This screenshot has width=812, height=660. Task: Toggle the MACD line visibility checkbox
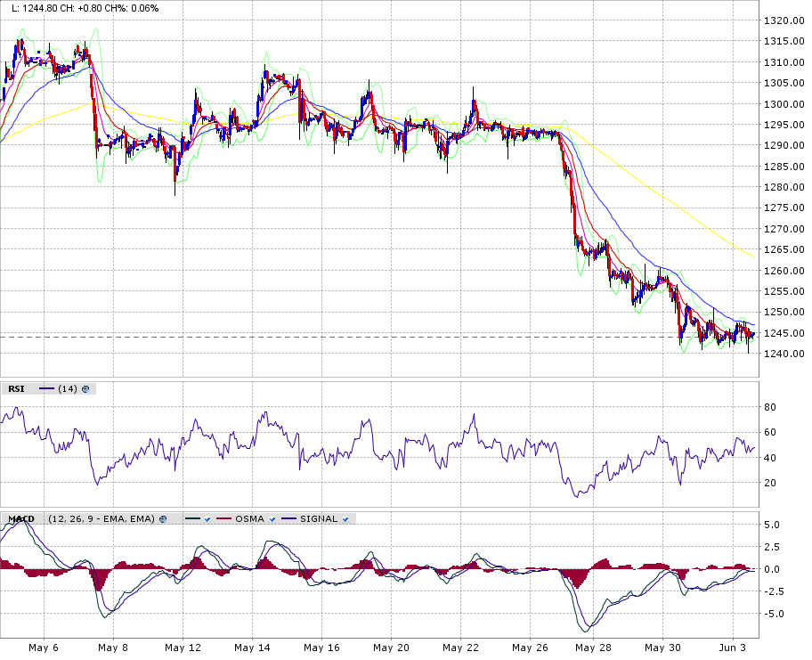click(206, 518)
